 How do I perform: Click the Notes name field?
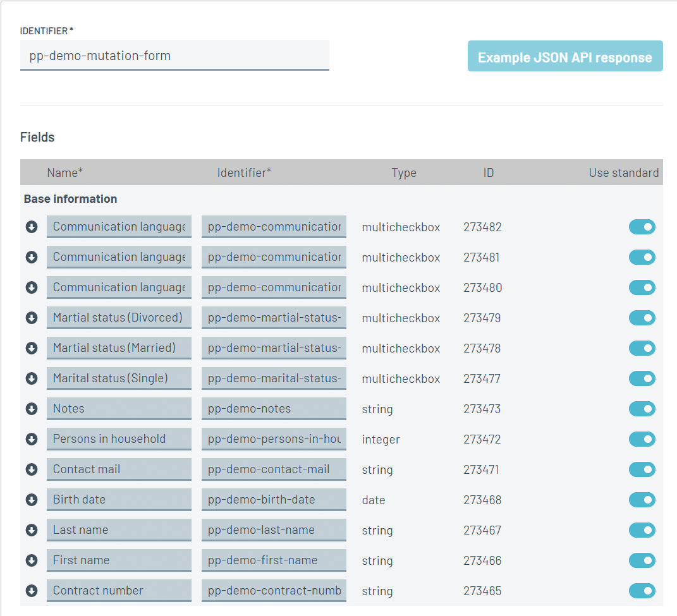pyautogui.click(x=119, y=409)
